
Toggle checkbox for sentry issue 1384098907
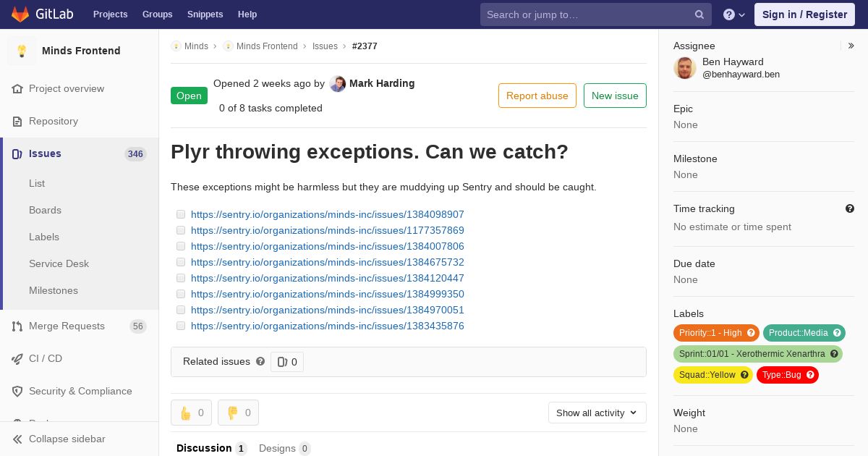click(181, 214)
